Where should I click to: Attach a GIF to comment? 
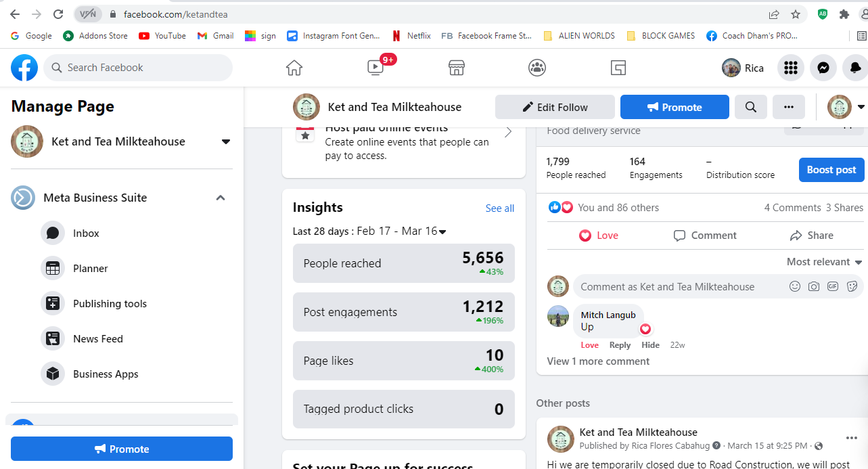click(x=833, y=286)
